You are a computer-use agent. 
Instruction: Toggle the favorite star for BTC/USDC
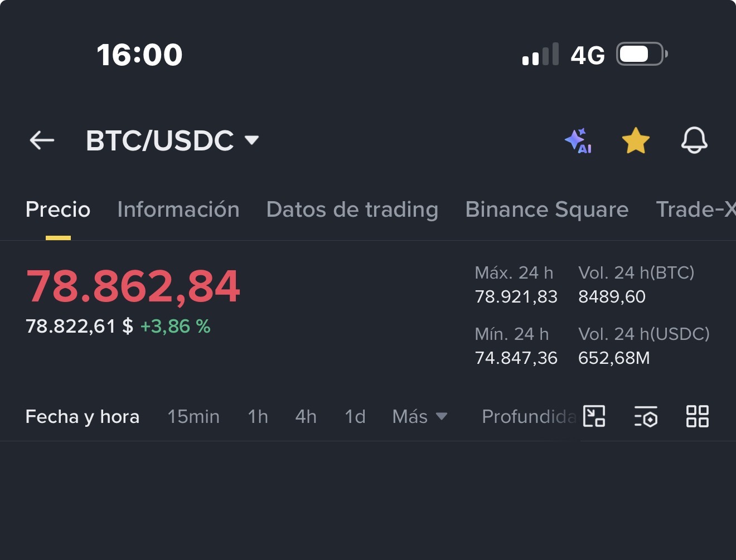[x=636, y=140]
